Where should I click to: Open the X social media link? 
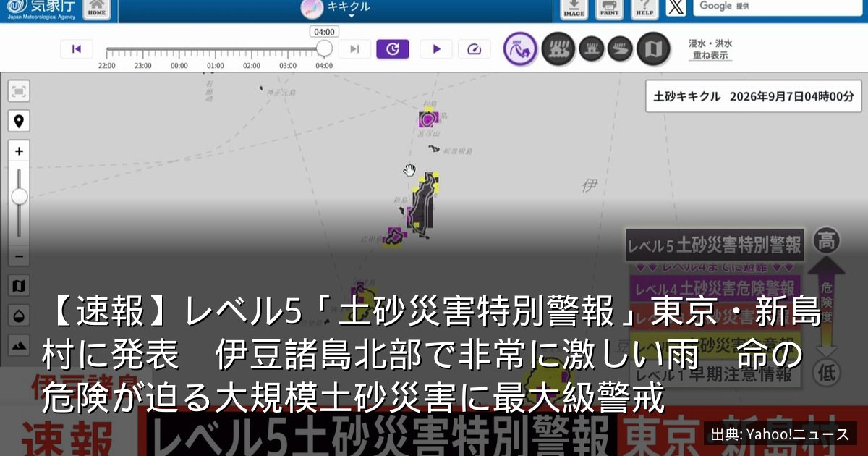pos(675,8)
